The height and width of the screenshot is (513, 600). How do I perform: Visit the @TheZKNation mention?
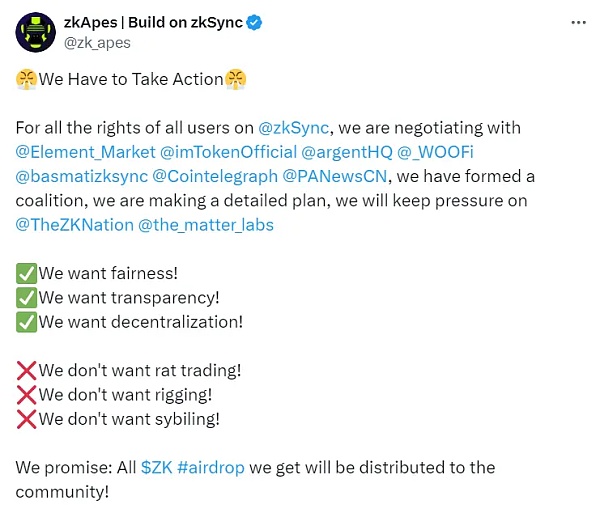(x=69, y=225)
